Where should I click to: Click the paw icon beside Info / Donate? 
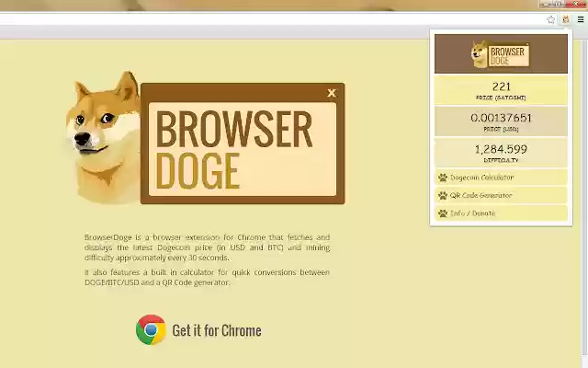(443, 213)
